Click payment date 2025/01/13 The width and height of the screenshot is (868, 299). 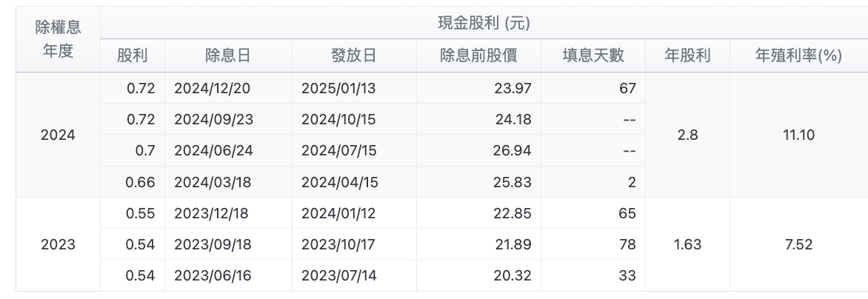[338, 88]
